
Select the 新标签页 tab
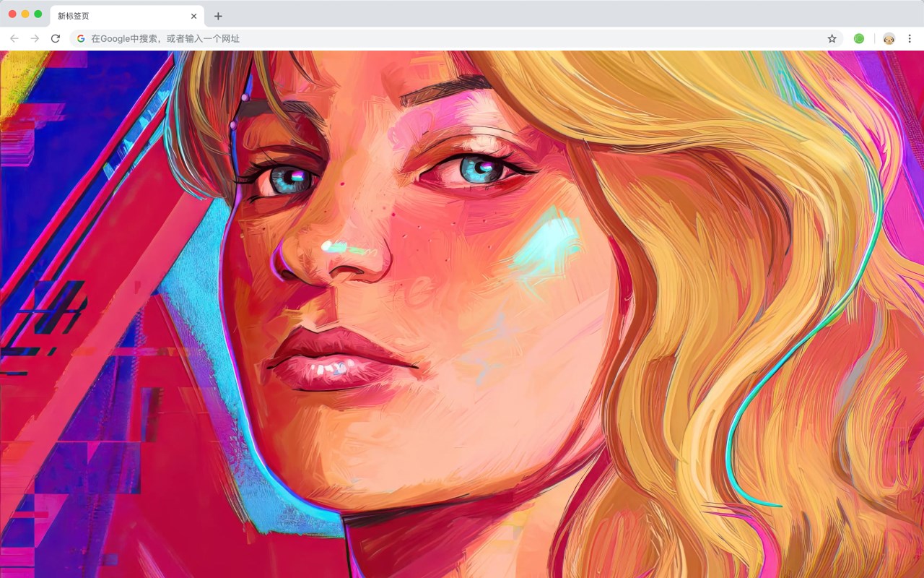pos(127,16)
